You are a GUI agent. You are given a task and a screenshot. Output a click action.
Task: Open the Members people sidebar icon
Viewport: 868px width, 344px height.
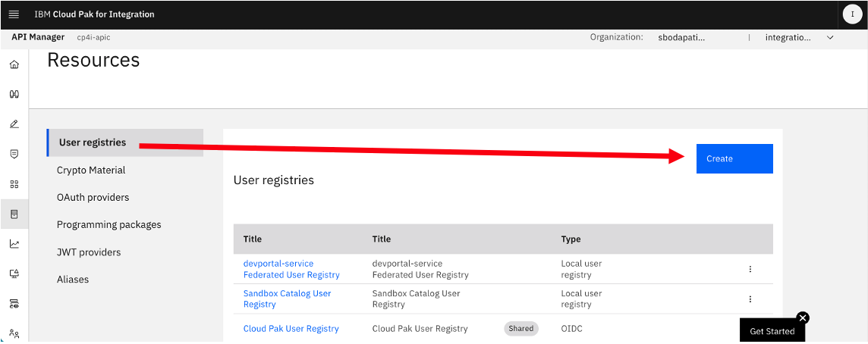pyautogui.click(x=14, y=333)
